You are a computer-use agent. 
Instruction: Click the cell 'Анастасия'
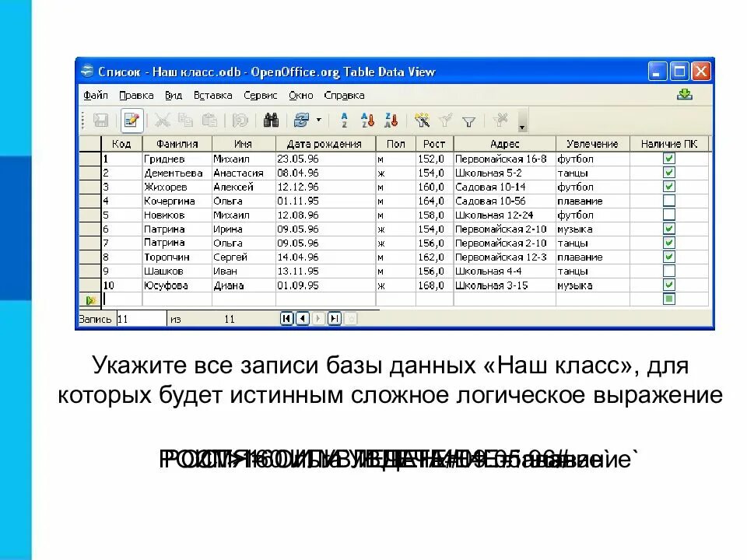[x=244, y=173]
